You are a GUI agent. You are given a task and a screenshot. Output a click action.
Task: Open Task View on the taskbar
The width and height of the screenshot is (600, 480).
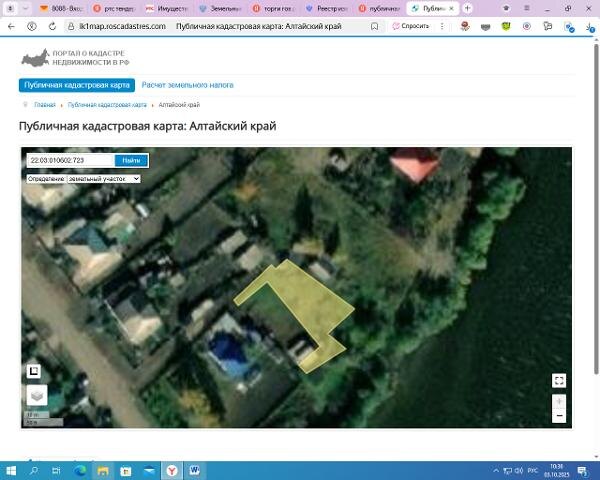56,470
